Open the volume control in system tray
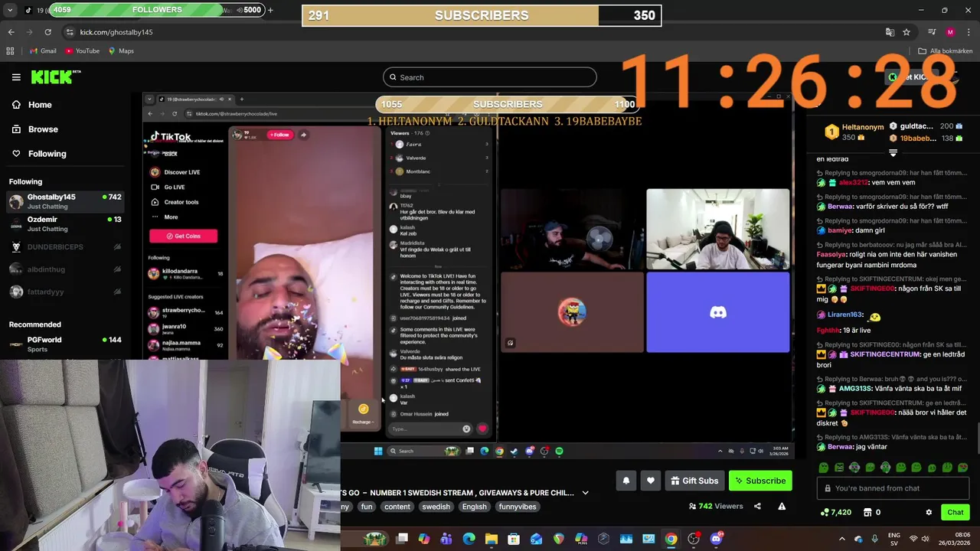Viewport: 980px width, 551px height. [925, 539]
